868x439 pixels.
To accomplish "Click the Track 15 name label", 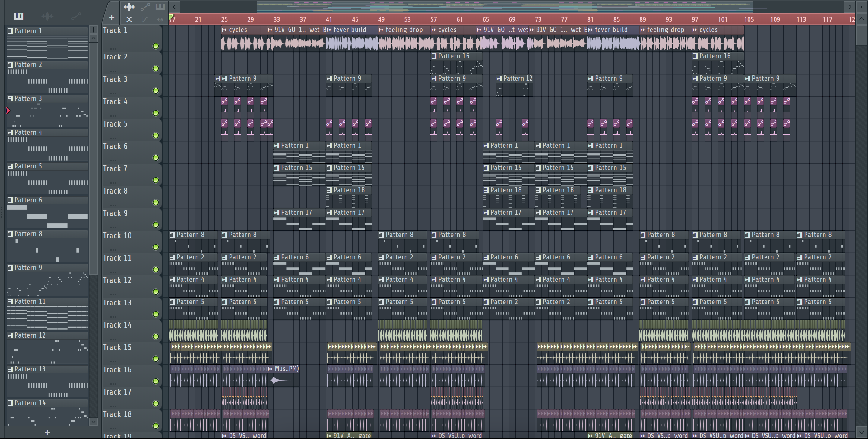I will 117,347.
